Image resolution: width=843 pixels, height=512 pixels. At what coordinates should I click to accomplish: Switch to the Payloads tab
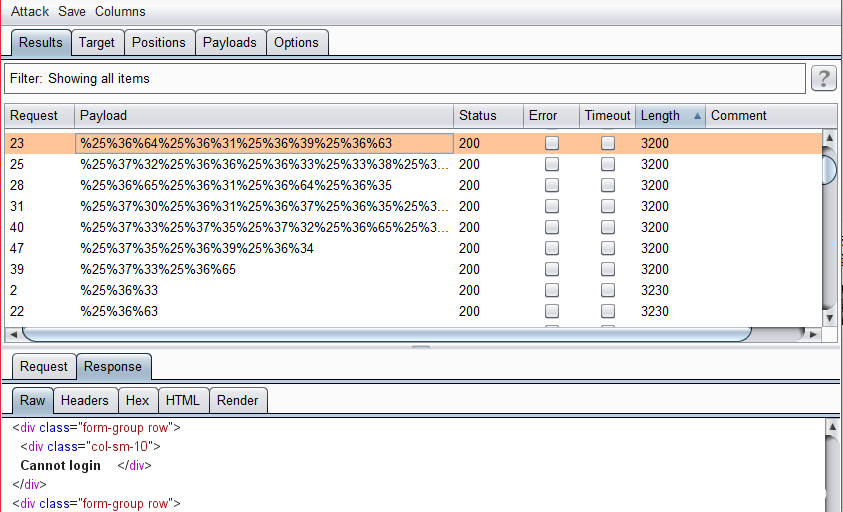[x=231, y=42]
